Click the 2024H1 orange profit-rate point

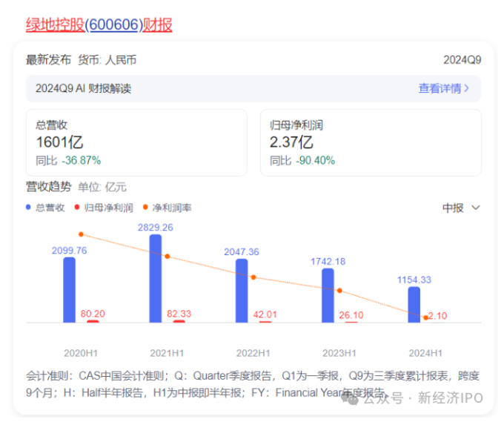(425, 317)
